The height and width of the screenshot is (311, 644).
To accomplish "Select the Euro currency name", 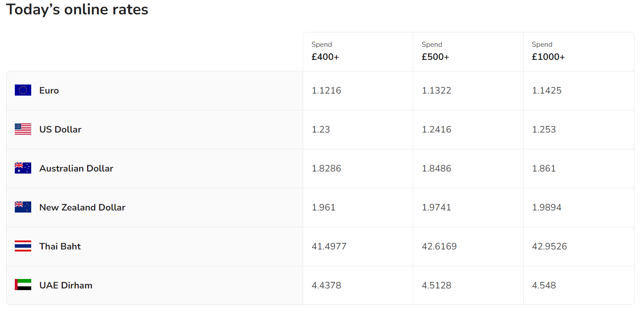I will click(x=49, y=91).
